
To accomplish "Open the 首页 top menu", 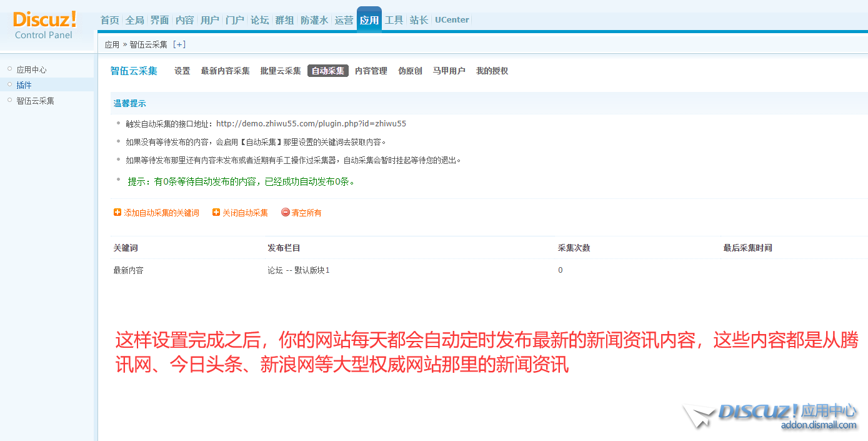I will (110, 20).
